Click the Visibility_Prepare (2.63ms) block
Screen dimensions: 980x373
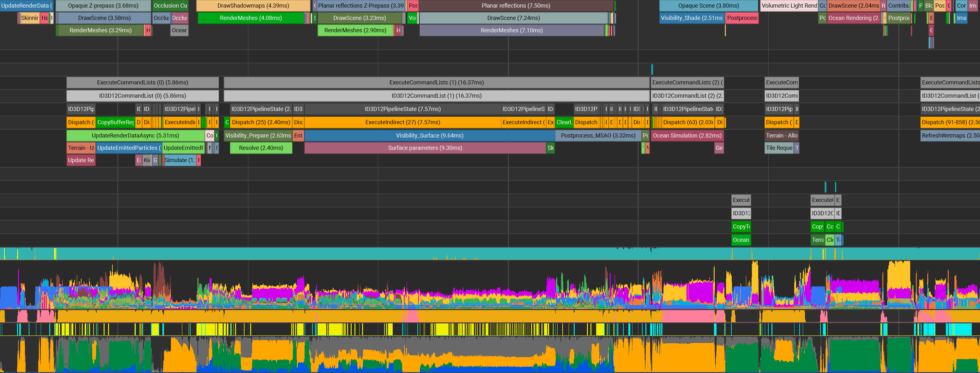(x=258, y=136)
